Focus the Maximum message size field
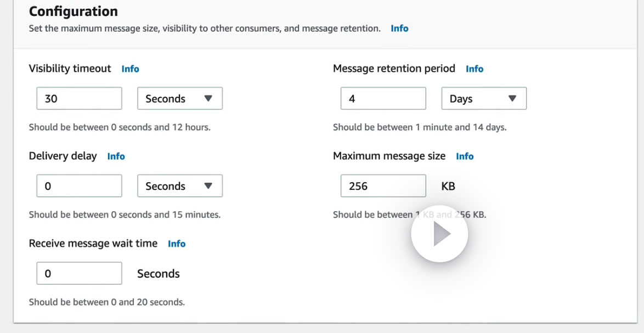 pyautogui.click(x=383, y=186)
